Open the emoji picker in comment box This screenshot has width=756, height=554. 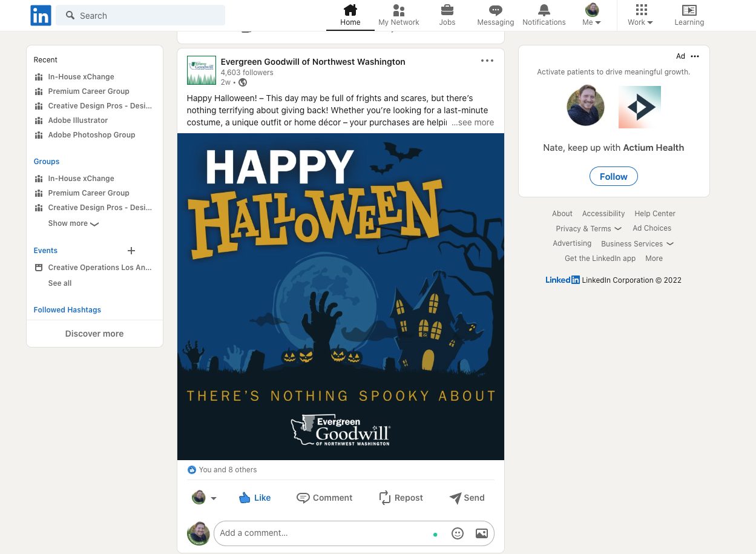pyautogui.click(x=458, y=533)
